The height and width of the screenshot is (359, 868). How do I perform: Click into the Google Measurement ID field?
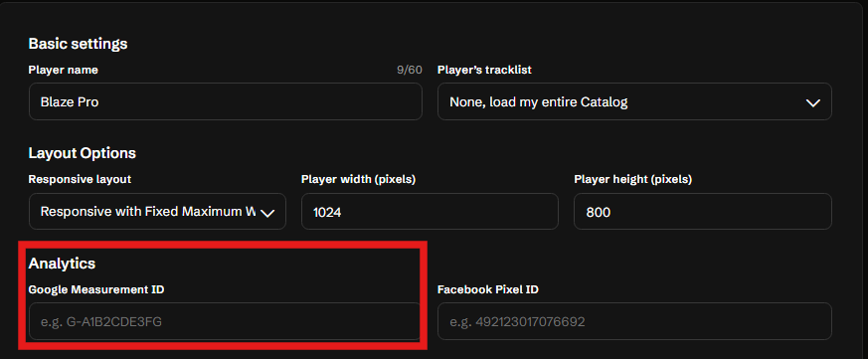[x=225, y=321]
